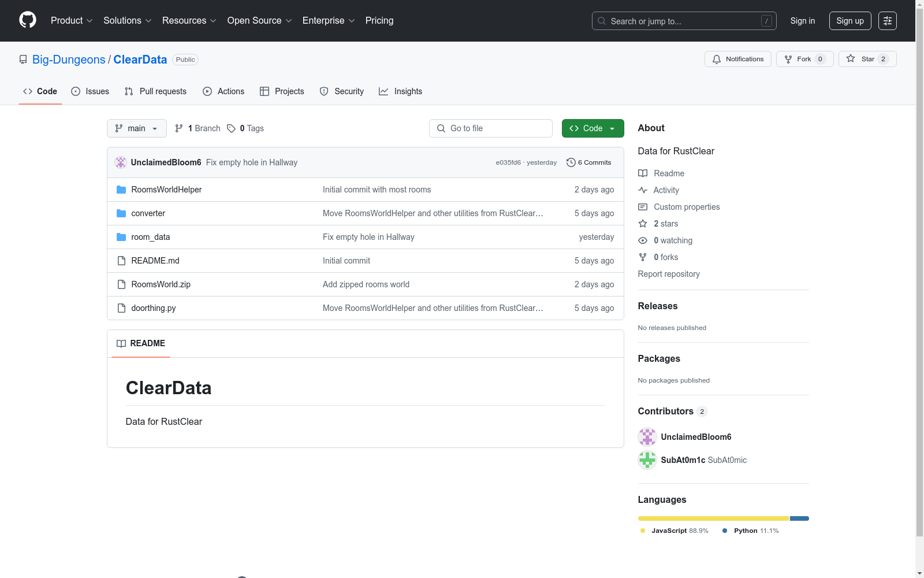Viewport: 924px width, 578px height.
Task: Star the ClearData repository
Action: pyautogui.click(x=867, y=59)
